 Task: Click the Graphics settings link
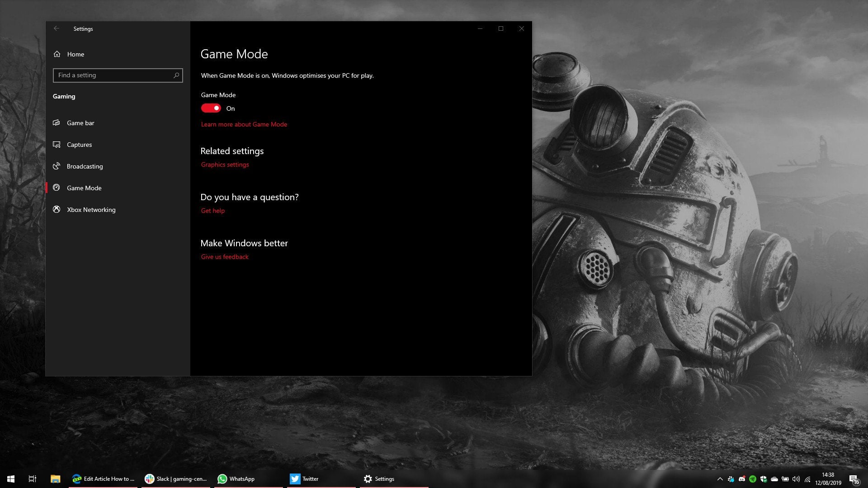pyautogui.click(x=225, y=164)
